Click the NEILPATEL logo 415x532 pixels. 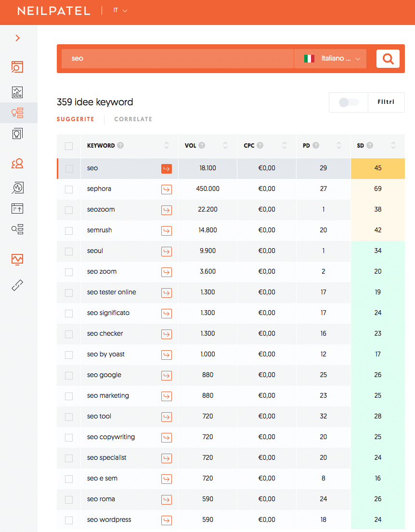53,11
